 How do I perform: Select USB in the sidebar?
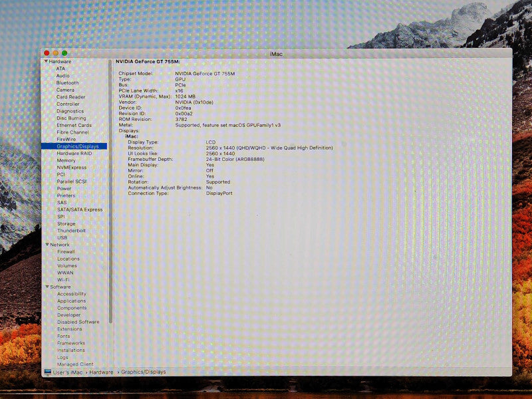(62, 237)
